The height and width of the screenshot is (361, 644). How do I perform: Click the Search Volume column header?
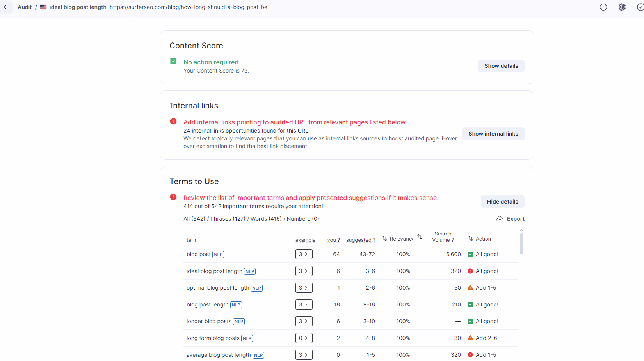click(x=443, y=237)
